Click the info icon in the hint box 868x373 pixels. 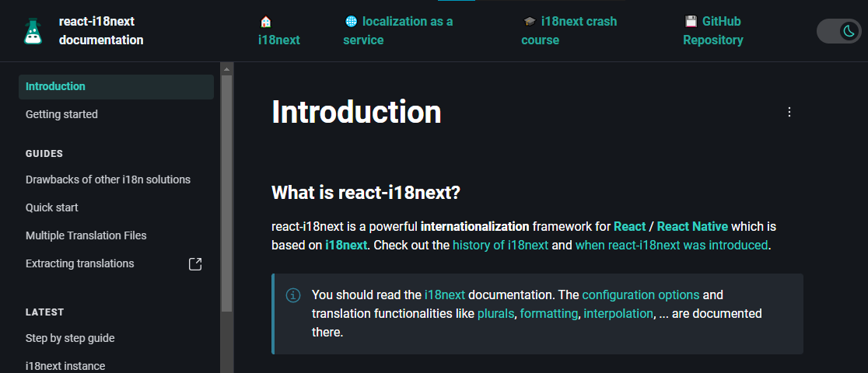(x=293, y=295)
